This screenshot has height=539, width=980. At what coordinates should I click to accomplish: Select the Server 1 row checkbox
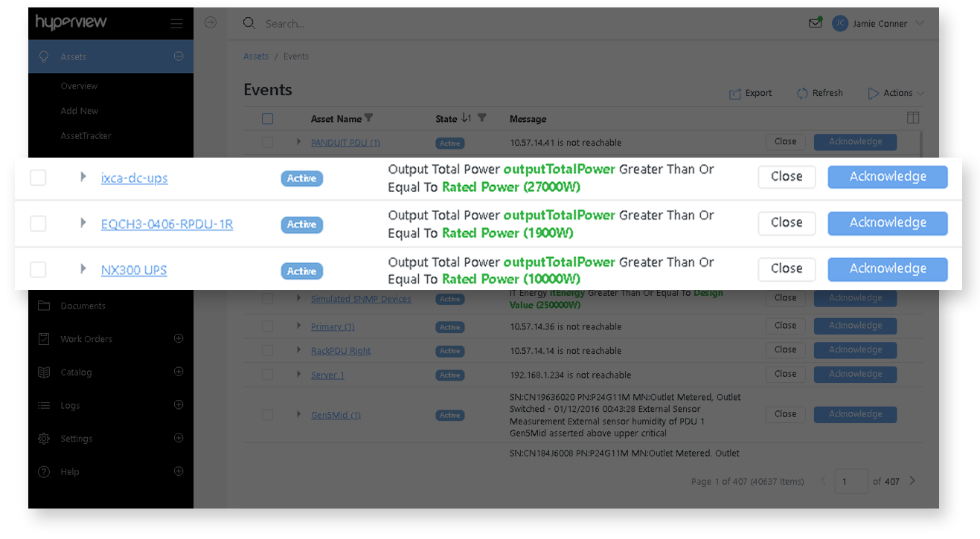(x=268, y=375)
